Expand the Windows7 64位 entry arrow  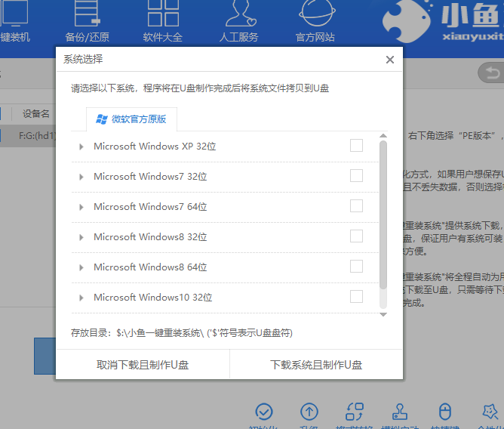click(81, 207)
